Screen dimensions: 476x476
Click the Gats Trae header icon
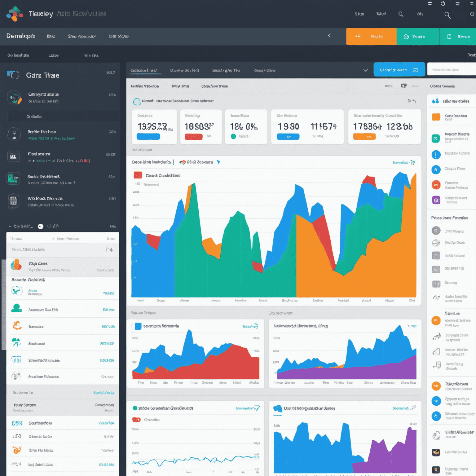[x=13, y=75]
